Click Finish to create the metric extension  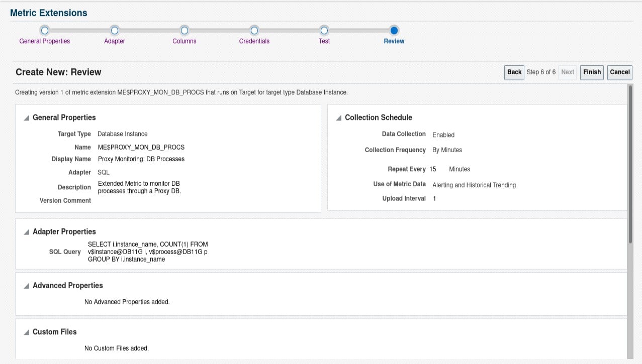tap(591, 72)
